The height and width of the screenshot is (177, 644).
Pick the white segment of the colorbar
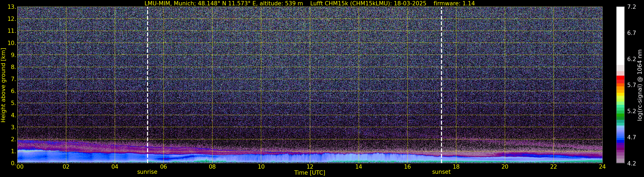620,36
